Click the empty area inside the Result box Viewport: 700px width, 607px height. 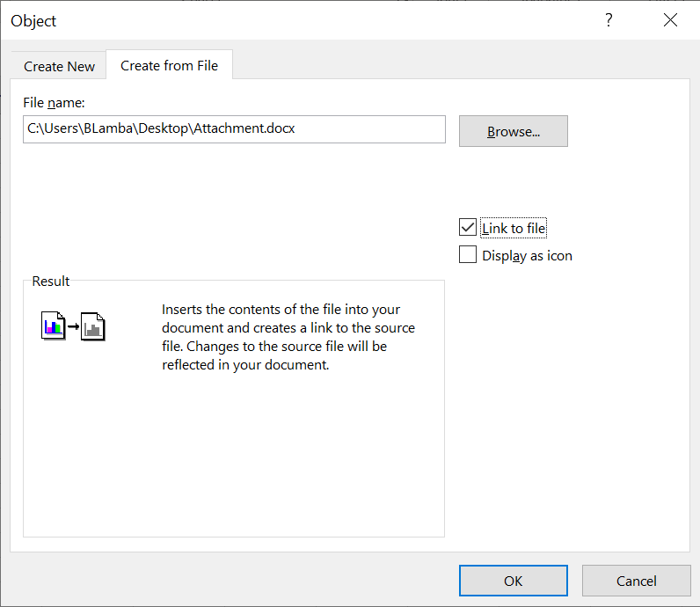(x=233, y=457)
